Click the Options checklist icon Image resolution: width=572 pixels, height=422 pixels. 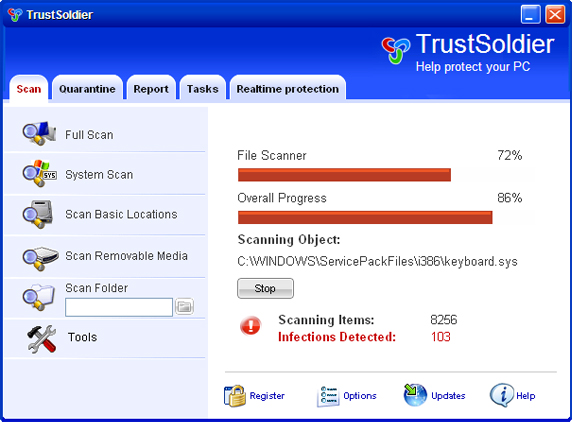[328, 396]
